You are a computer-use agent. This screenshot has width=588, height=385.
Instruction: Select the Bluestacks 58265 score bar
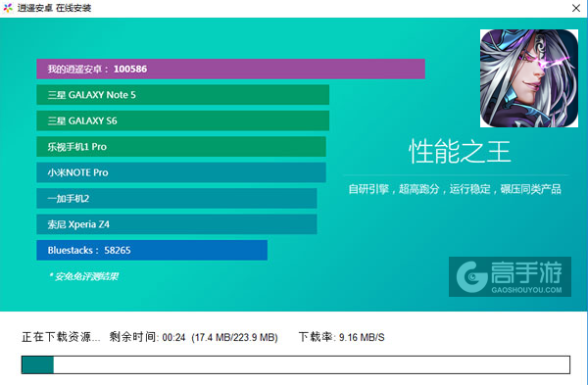152,250
